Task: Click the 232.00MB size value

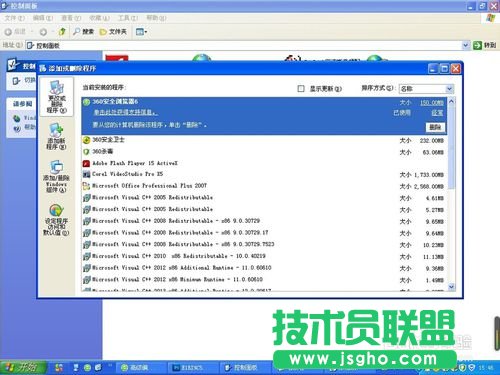Action: click(x=432, y=141)
